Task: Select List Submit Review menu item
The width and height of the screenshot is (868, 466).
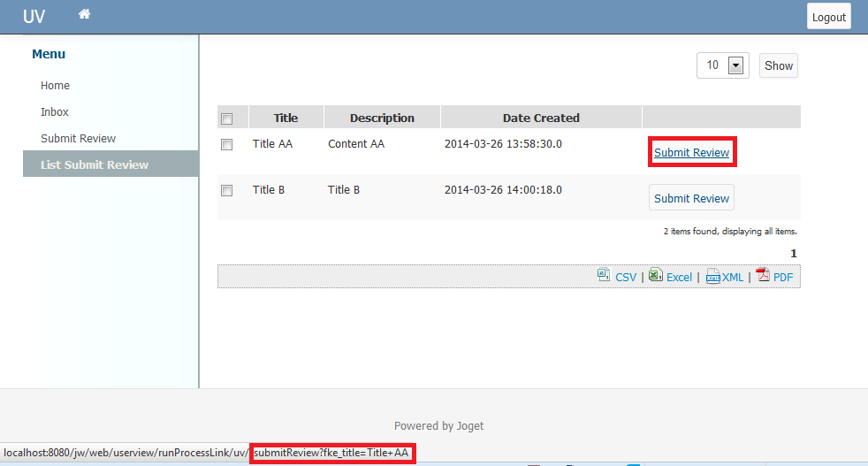Action: point(110,164)
